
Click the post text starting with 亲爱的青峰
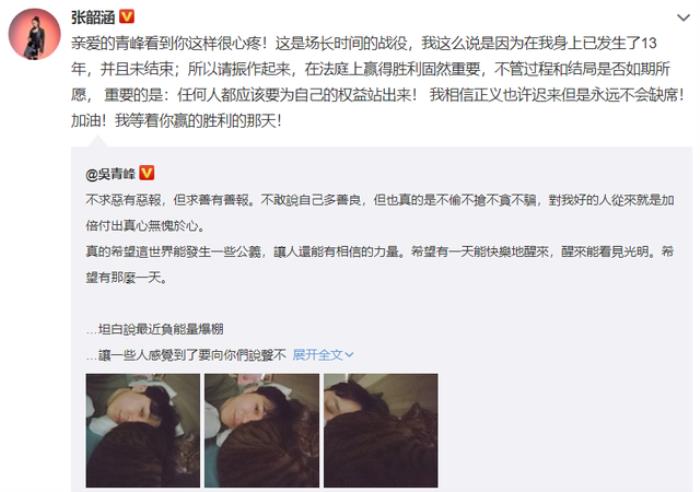point(377,82)
